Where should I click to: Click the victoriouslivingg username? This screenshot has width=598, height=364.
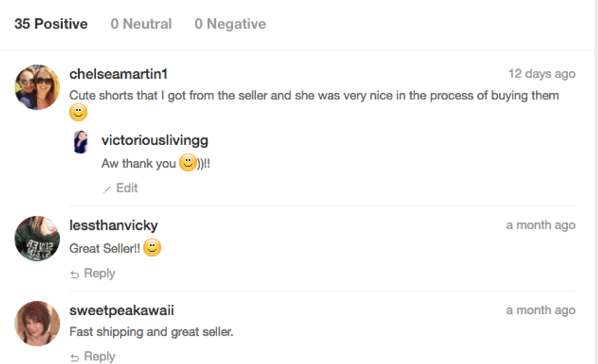(154, 141)
